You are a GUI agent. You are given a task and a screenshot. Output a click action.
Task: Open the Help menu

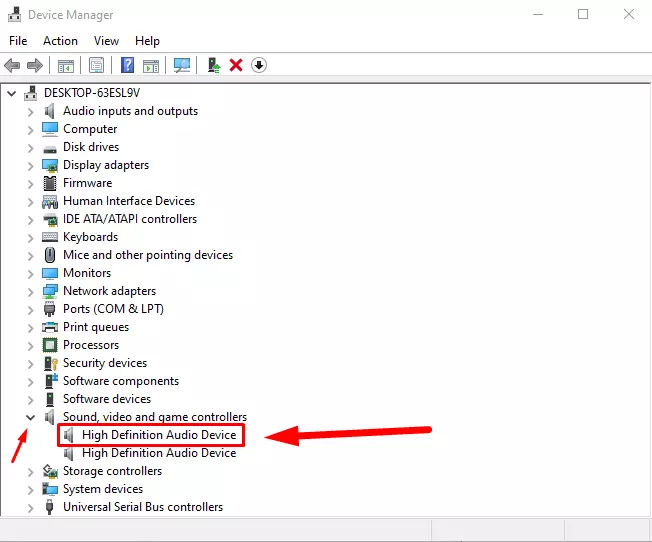click(147, 41)
